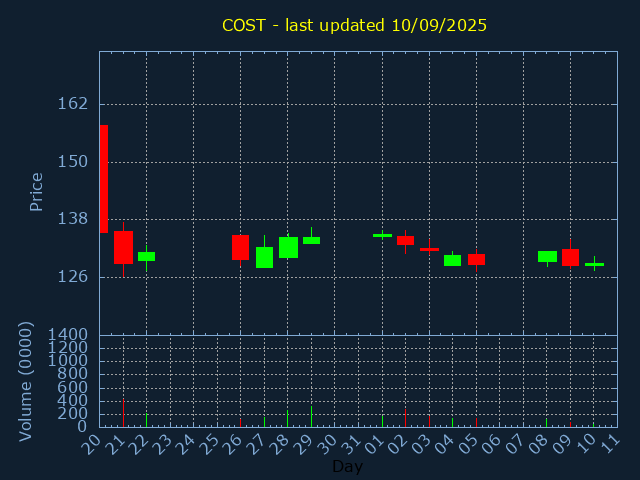The image size is (640, 480).
Task: Click the chart title "COST - last updated 10/09/2025"
Action: click(354, 25)
